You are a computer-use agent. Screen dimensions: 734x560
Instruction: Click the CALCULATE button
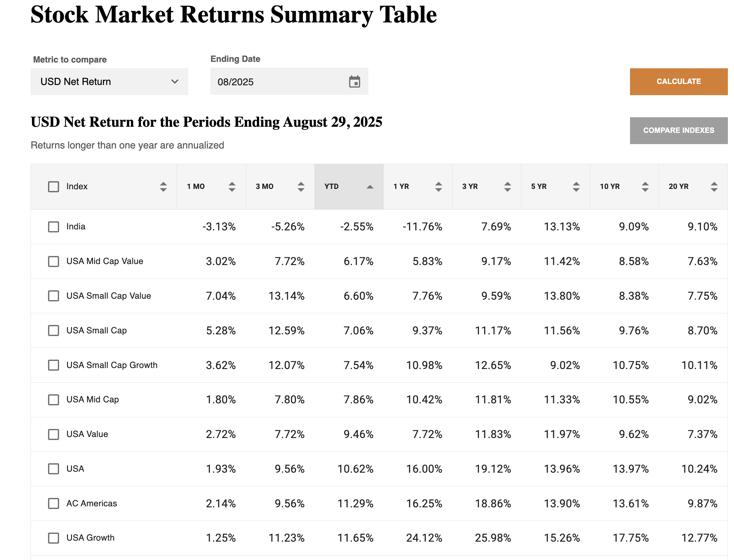678,82
